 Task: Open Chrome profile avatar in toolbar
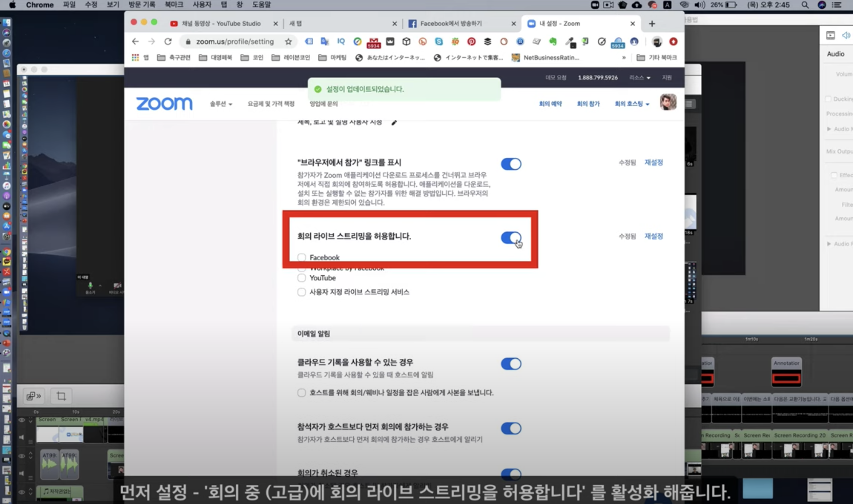pos(657,42)
